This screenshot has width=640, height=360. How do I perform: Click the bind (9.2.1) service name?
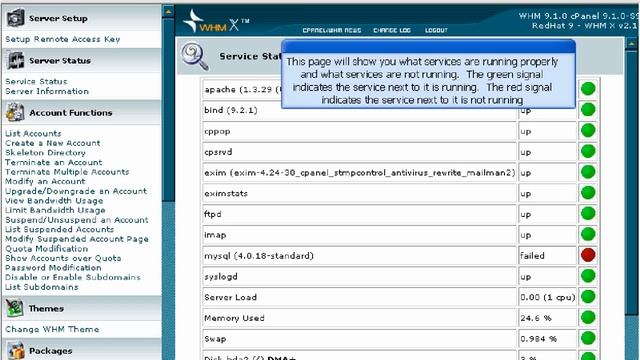click(x=231, y=110)
